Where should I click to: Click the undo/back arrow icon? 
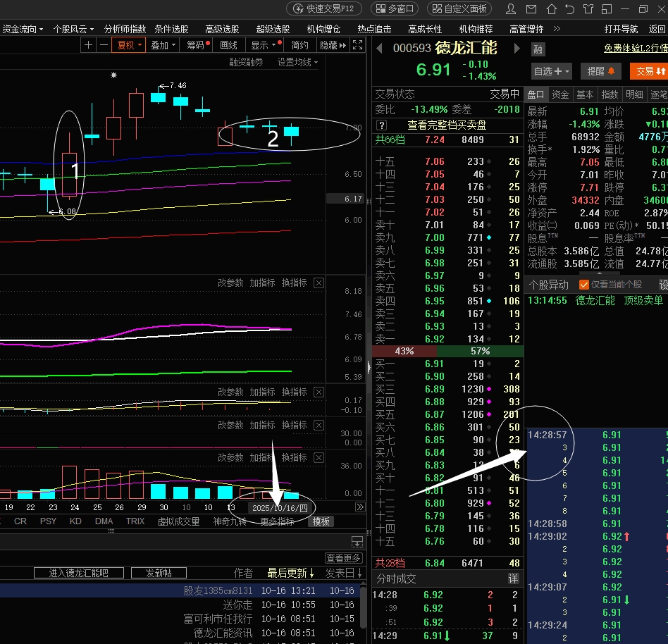[569, 9]
